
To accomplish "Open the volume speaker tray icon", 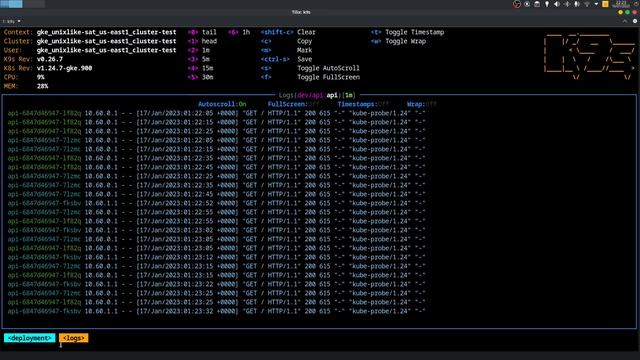I will (557, 4).
